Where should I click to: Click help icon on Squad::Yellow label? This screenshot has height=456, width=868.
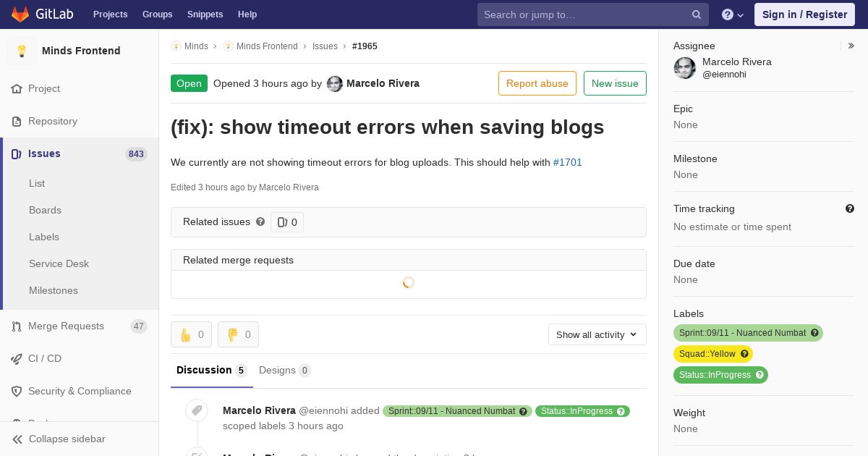(744, 354)
